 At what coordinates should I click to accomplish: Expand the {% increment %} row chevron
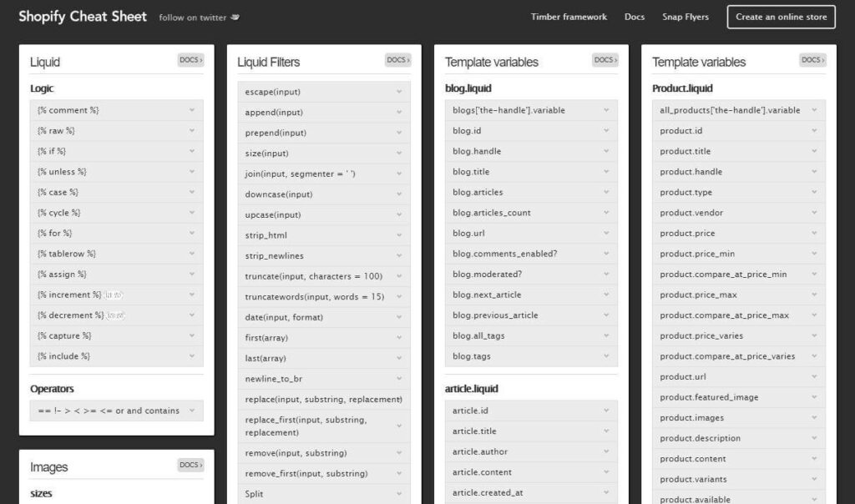click(x=192, y=295)
